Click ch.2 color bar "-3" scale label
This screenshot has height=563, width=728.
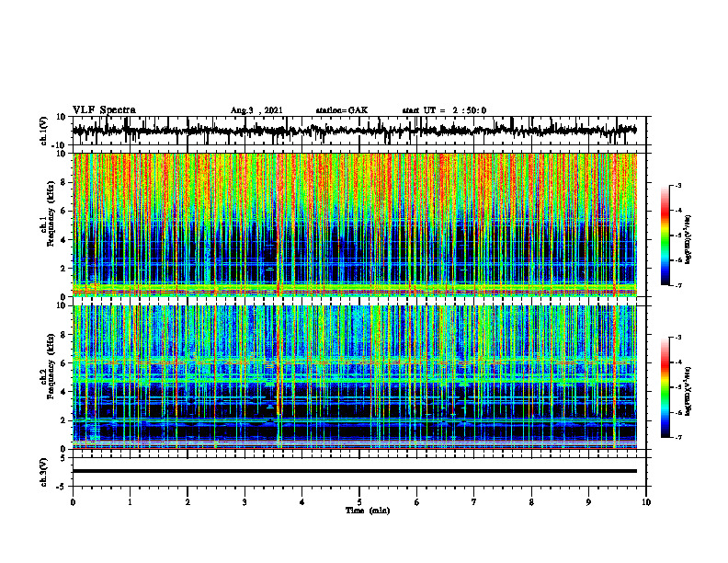(678, 338)
